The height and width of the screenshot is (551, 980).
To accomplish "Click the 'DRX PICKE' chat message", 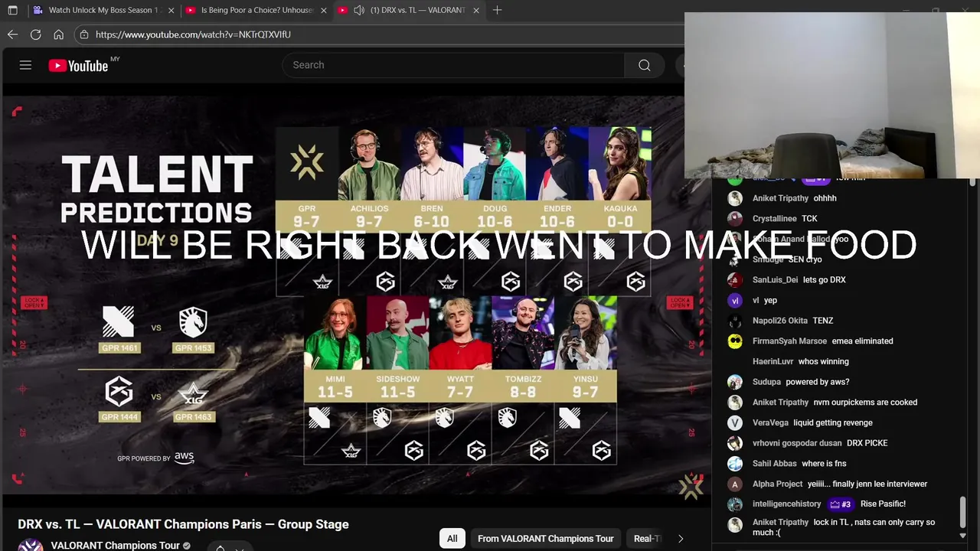I will pos(867,443).
